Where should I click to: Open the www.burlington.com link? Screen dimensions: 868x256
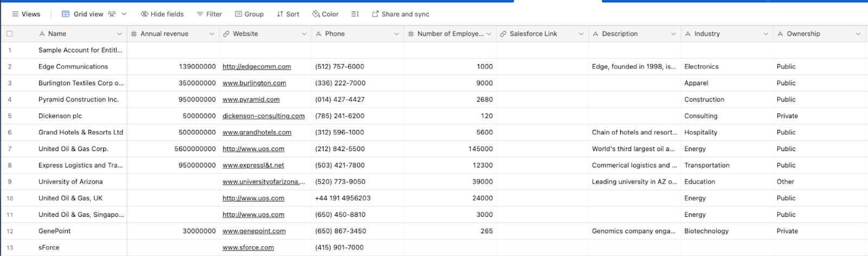coord(254,83)
